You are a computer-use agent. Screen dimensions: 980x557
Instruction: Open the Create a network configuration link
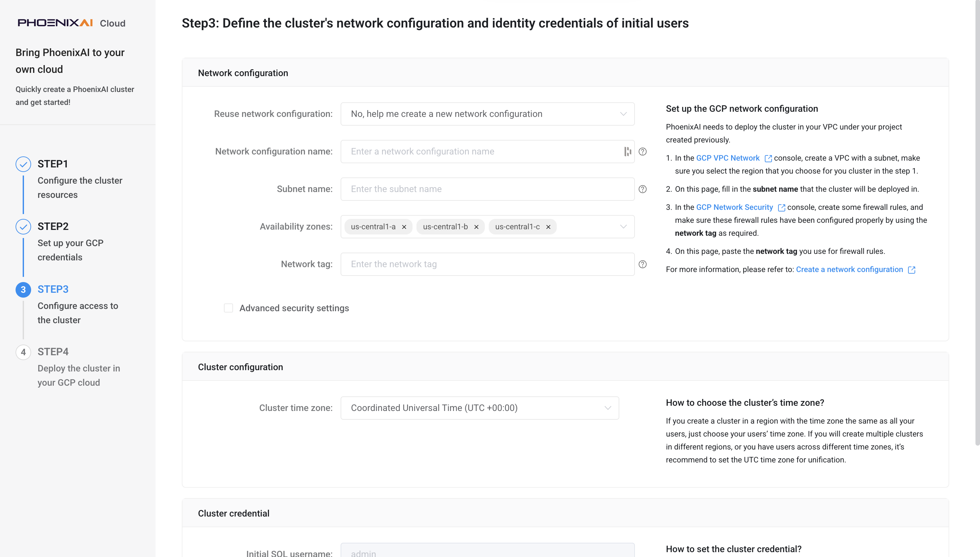[849, 269]
